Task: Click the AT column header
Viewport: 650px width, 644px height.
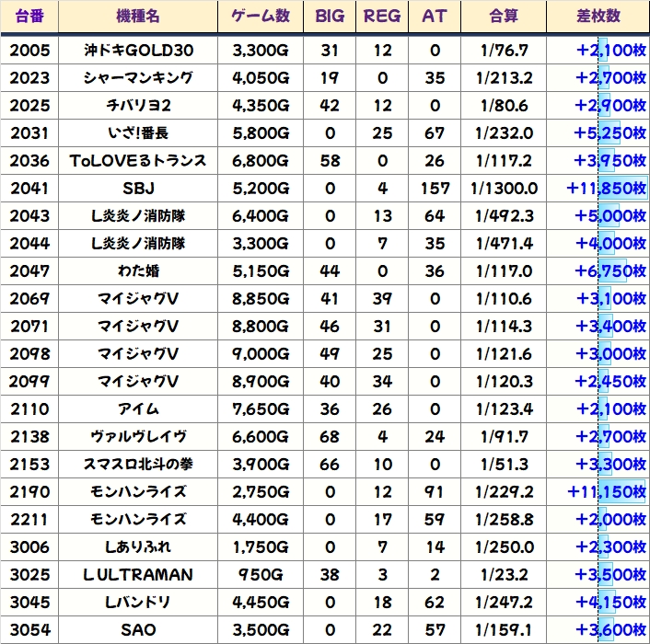Action: pos(435,17)
